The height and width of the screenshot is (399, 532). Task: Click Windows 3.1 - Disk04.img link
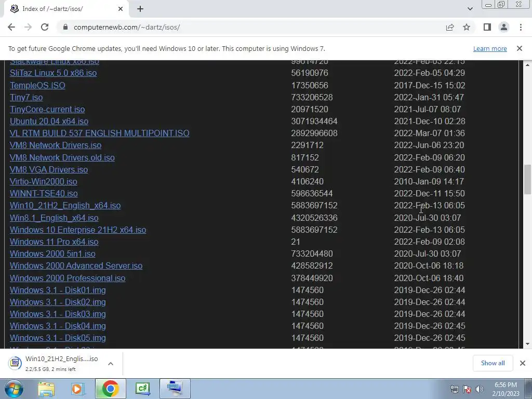[58, 326]
